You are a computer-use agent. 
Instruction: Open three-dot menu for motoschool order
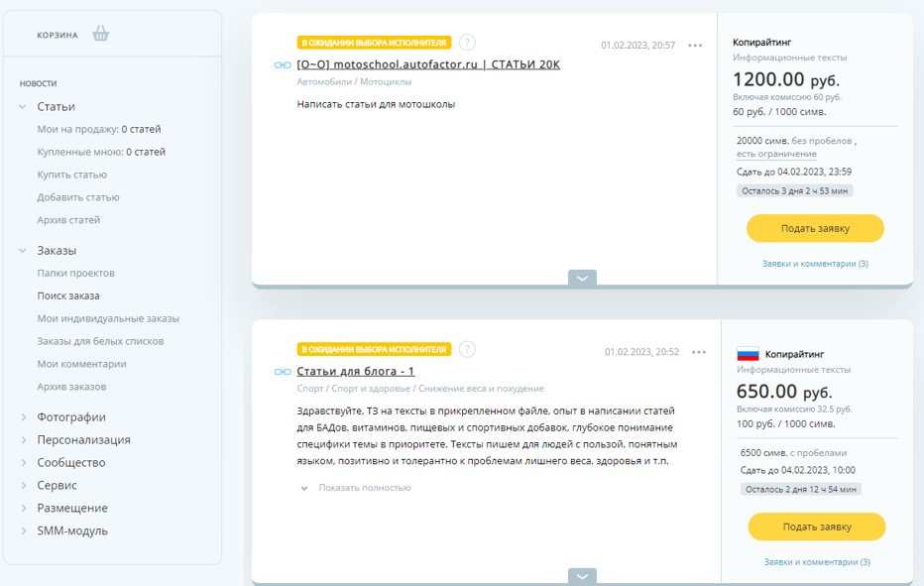click(695, 46)
